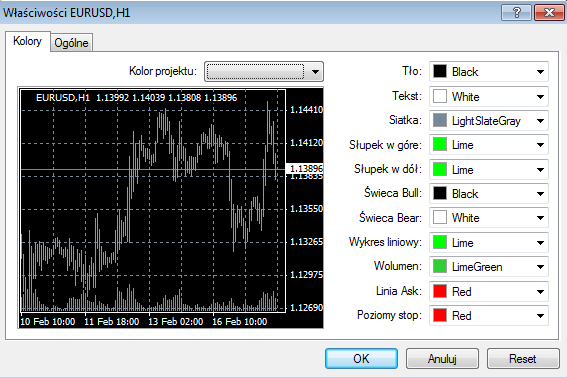
Task: Confirm settings with the OK button
Action: (x=361, y=358)
